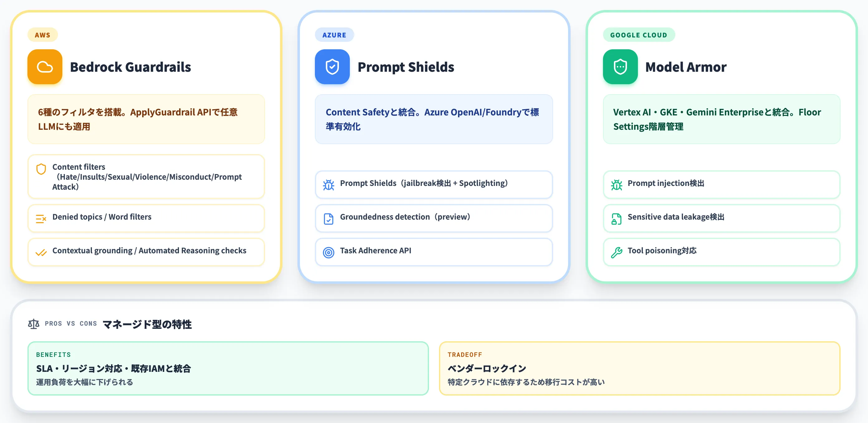Open the Groundedness detection (preview) row
Screen dimensions: 868x423
pyautogui.click(x=434, y=218)
